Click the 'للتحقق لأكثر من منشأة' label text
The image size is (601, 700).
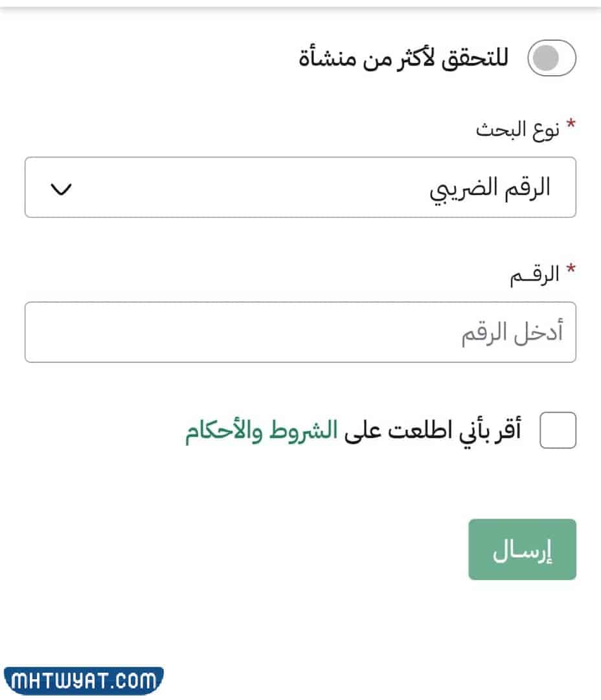click(403, 59)
